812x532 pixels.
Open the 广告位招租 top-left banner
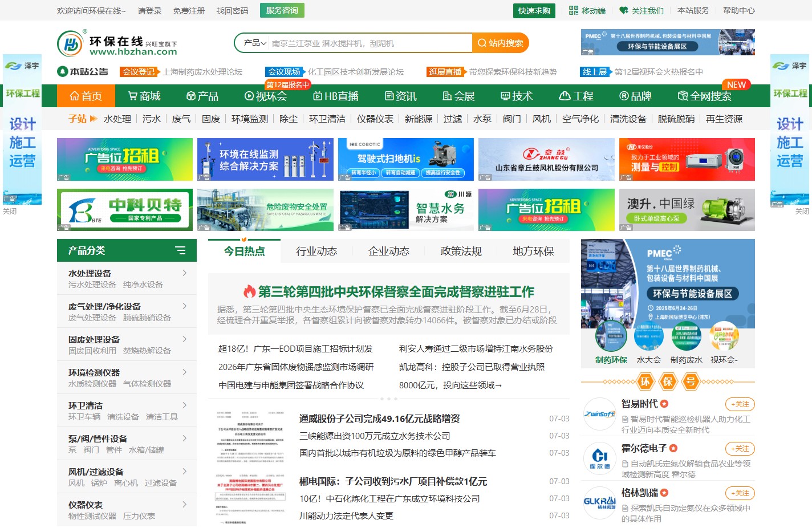(125, 159)
